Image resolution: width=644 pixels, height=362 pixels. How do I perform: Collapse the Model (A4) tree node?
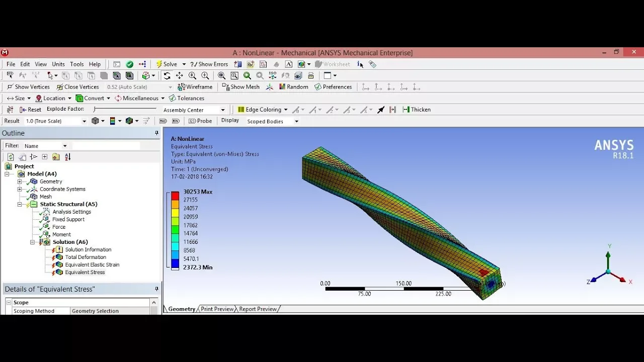coord(8,174)
